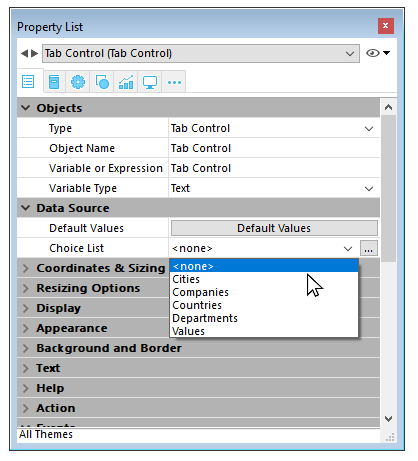Image resolution: width=418 pixels, height=461 pixels.
Task: Click the ellipsis button beside Choice List
Action: 369,248
